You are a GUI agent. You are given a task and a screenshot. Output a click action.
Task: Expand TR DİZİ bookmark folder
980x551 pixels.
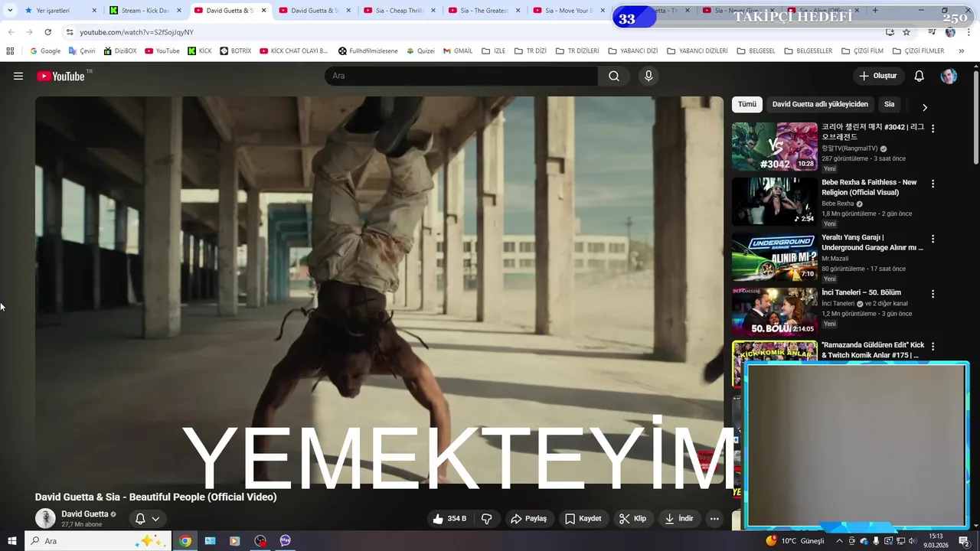click(x=530, y=51)
